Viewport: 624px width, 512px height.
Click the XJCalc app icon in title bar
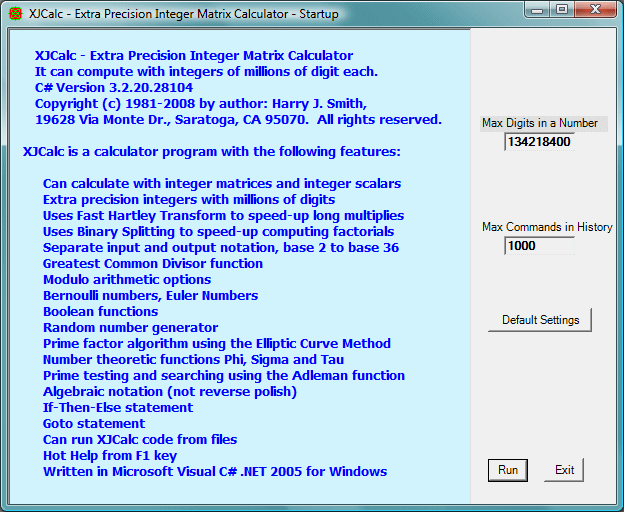coord(15,14)
